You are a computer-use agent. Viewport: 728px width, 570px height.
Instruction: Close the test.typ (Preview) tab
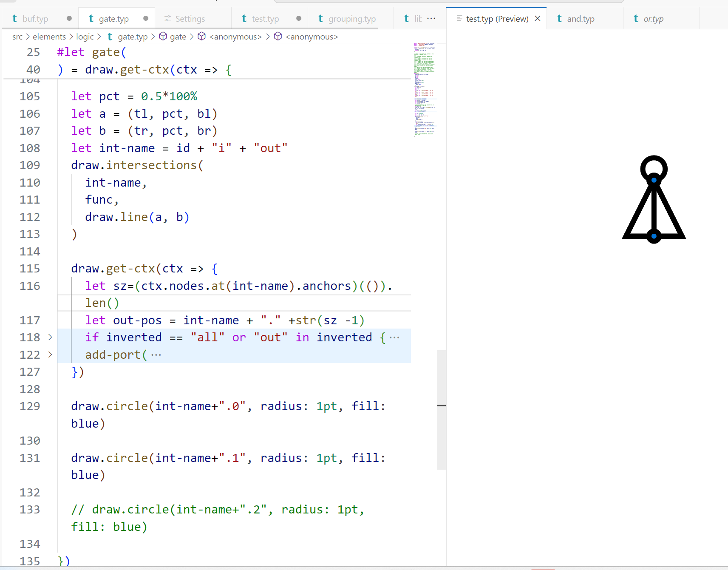pyautogui.click(x=538, y=19)
